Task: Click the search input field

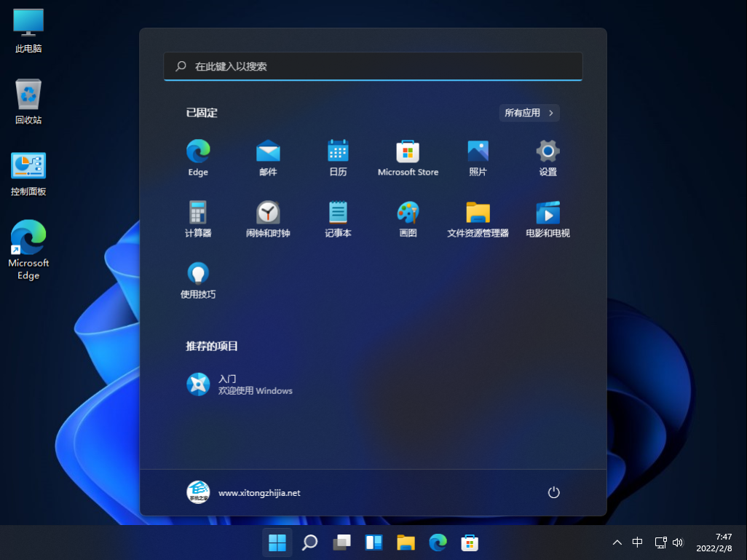Action: [x=373, y=66]
